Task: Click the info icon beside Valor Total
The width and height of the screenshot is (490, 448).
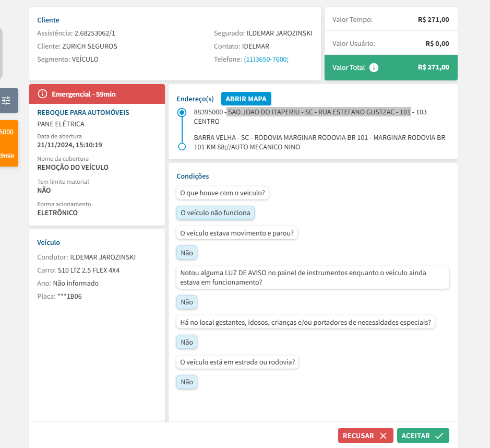Action: click(x=374, y=67)
